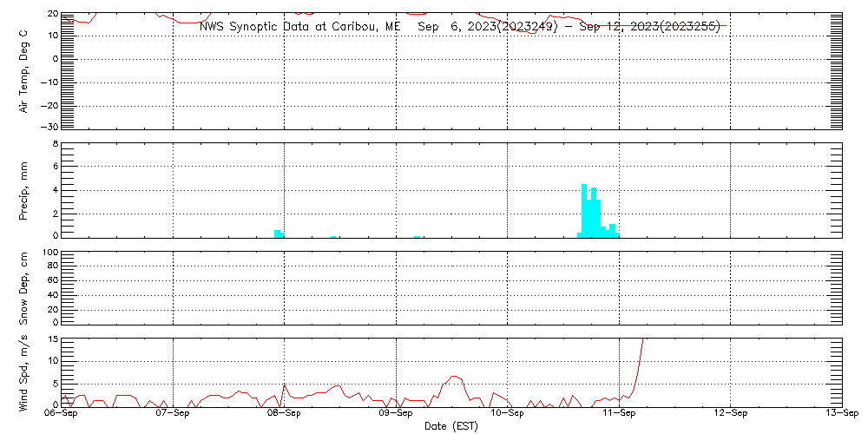Select the 11-Sep date tick label
Screen dimensions: 868x434
(619, 415)
